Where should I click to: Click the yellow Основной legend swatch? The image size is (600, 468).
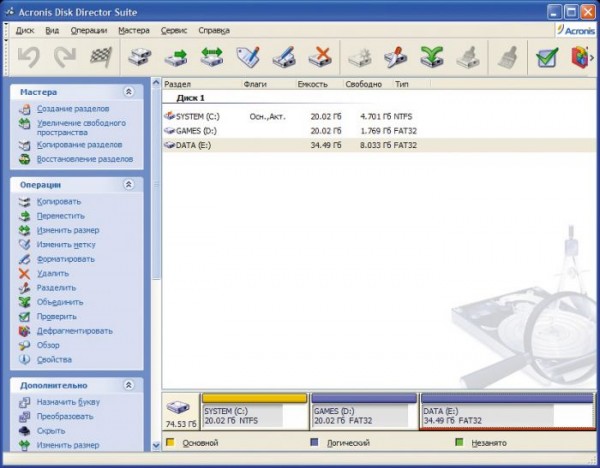click(x=171, y=442)
